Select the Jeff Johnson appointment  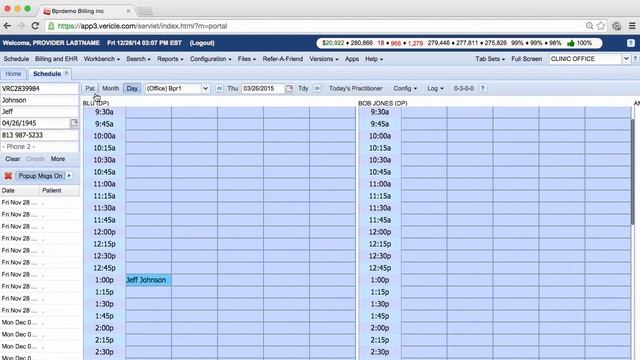point(148,280)
